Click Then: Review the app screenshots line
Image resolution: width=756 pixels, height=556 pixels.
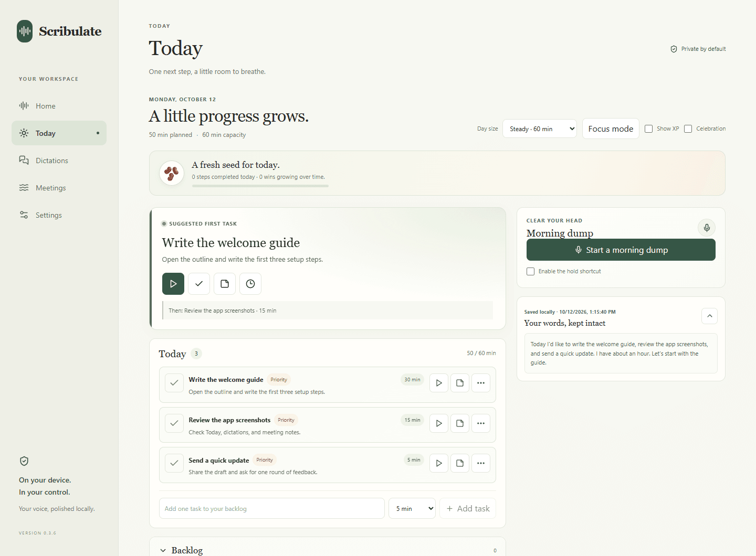pyautogui.click(x=328, y=311)
